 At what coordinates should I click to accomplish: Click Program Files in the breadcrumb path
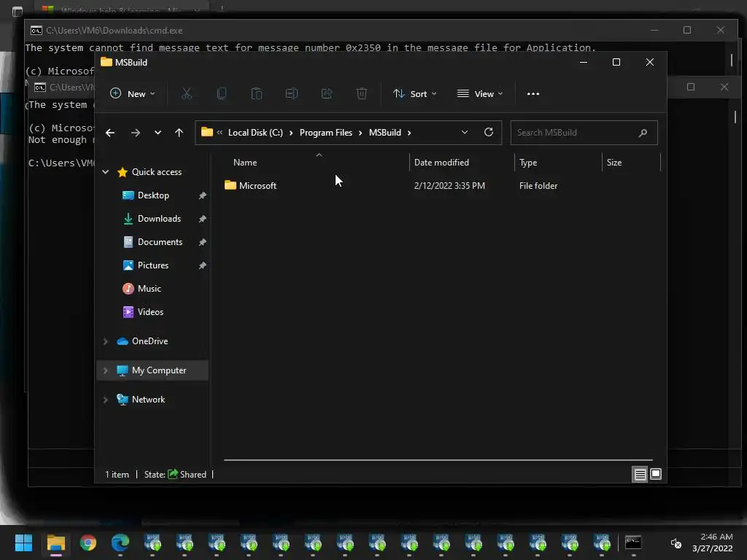pyautogui.click(x=326, y=133)
